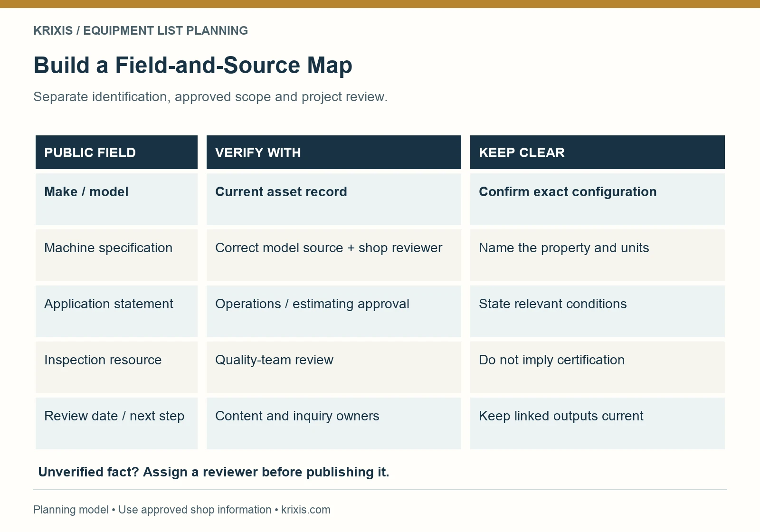Select the 'Current asset record' cell
The height and width of the screenshot is (532, 760).
click(334, 199)
